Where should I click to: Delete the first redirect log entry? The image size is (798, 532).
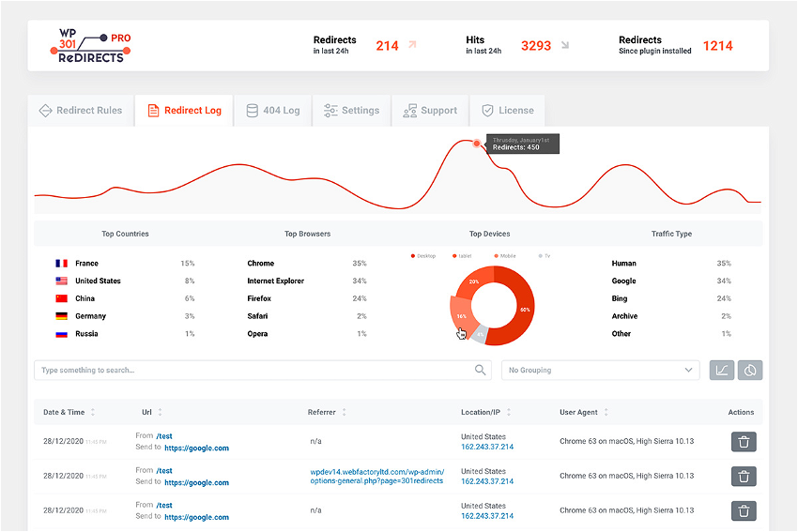[x=744, y=442]
